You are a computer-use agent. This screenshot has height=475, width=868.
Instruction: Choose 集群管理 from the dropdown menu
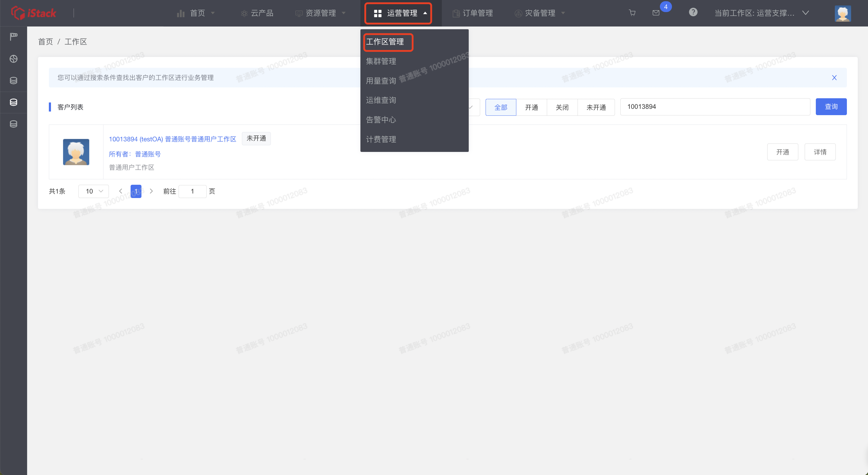click(381, 61)
